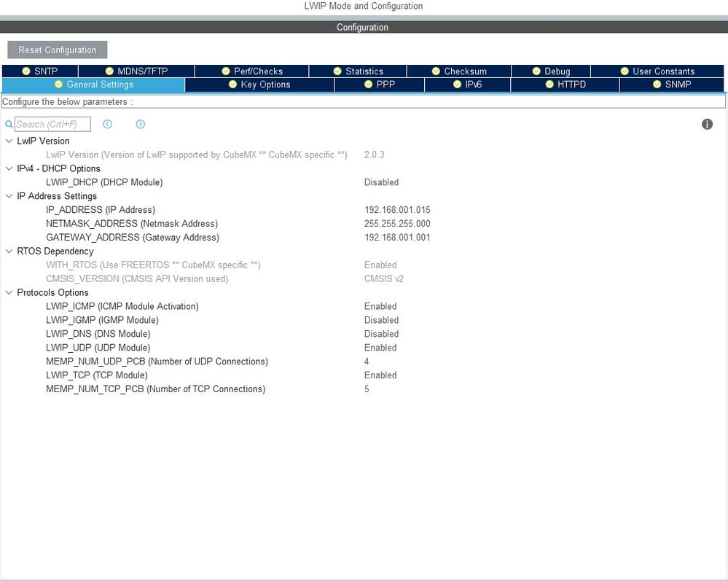This screenshot has width=728, height=581.
Task: Select the HTTPD tab
Action: pos(565,85)
